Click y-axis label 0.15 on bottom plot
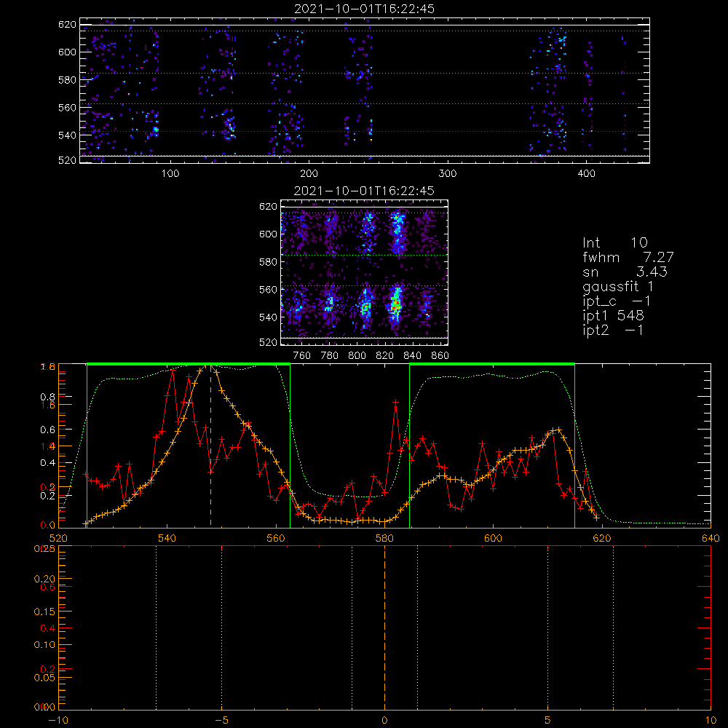This screenshot has width=728, height=728. [44, 612]
